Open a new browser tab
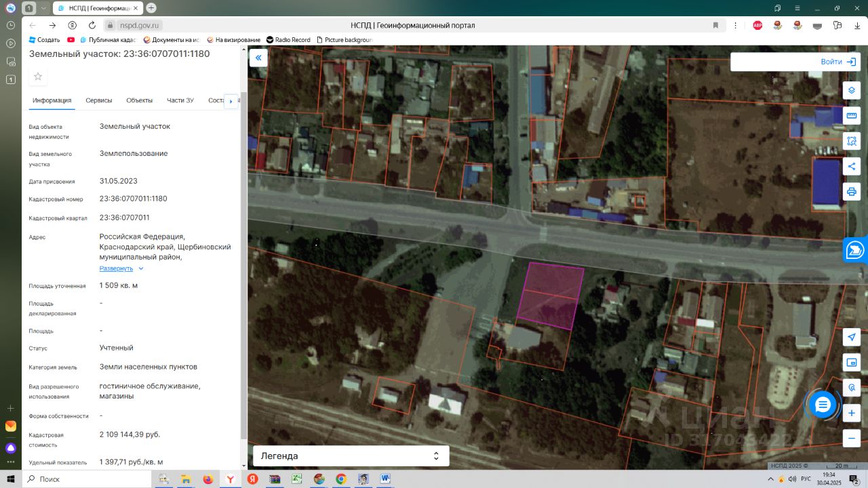The height and width of the screenshot is (488, 868). point(151,8)
